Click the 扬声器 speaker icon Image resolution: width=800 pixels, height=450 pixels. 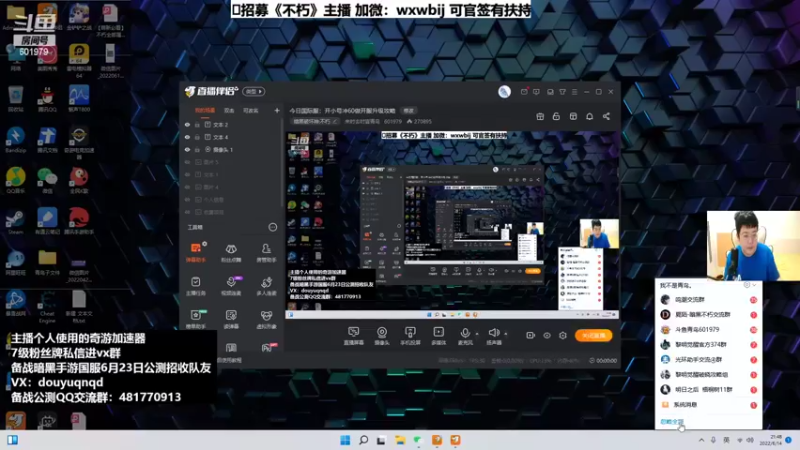[x=493, y=333]
